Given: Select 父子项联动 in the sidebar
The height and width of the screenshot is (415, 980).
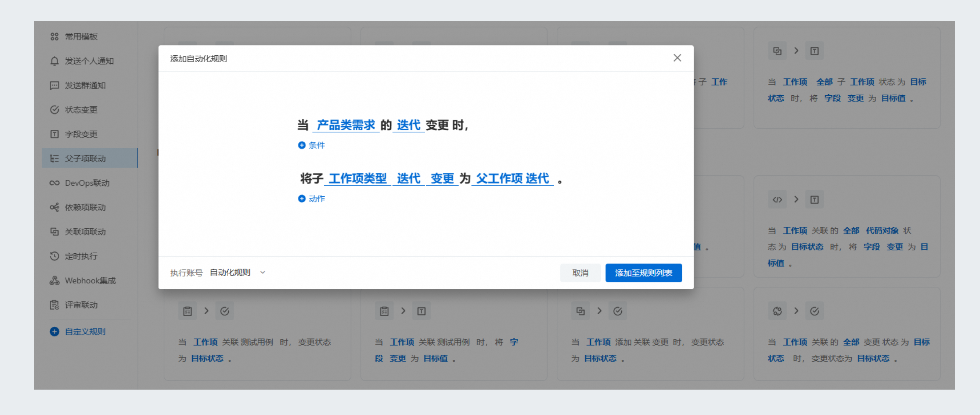Looking at the screenshot, I should (89, 158).
